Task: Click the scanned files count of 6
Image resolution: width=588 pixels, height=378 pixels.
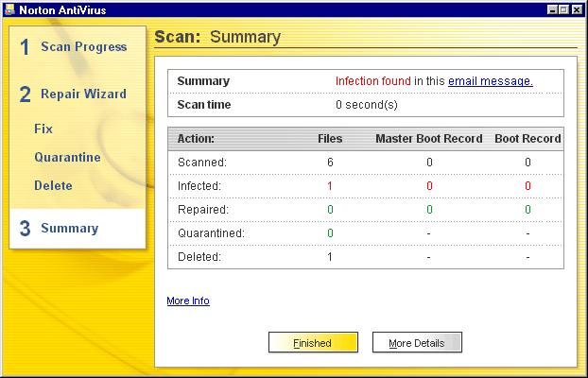Action: [330, 163]
